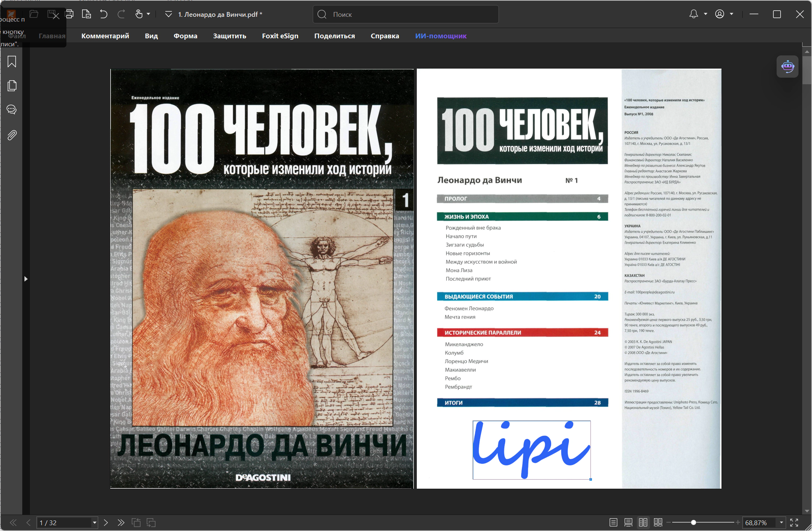Click the 'ПРОЛОГ' contents heading
This screenshot has width=812, height=531.
[456, 199]
